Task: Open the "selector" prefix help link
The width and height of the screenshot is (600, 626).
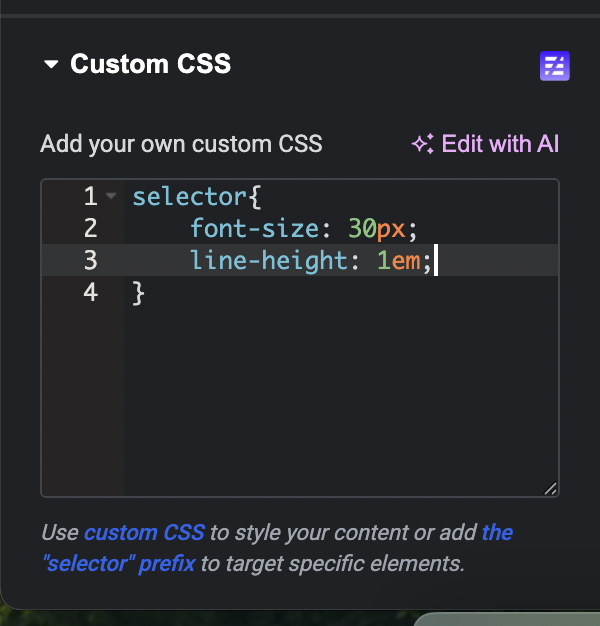Action: point(120,563)
